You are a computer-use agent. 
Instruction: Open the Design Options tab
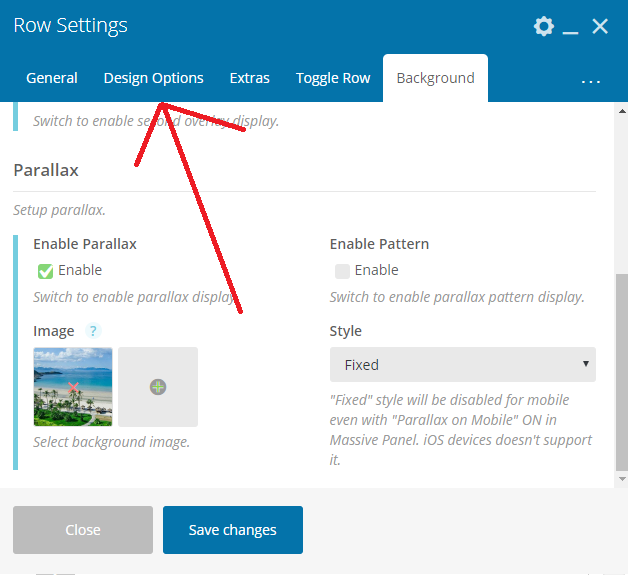coord(153,78)
